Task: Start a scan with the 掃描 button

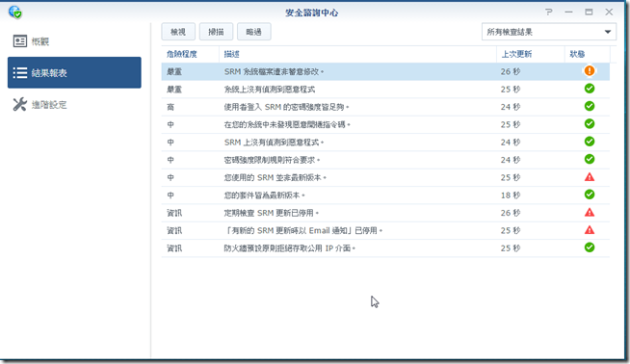Action: [x=216, y=32]
